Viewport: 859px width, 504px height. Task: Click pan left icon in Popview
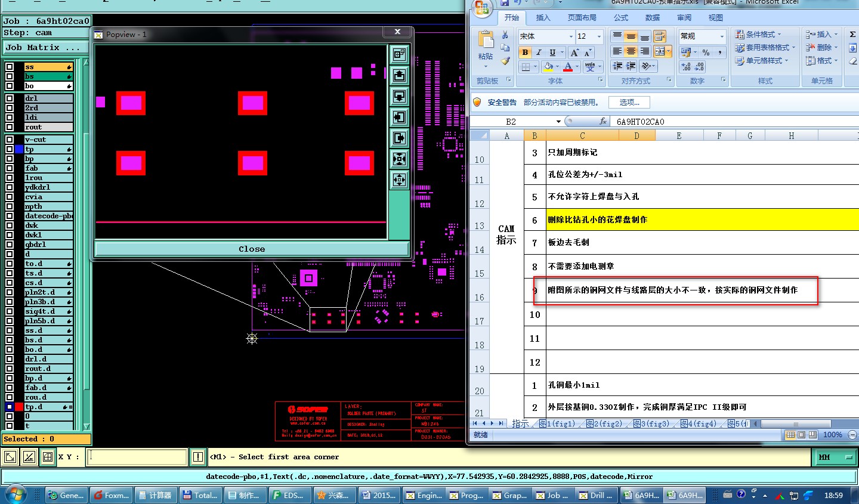pos(399,118)
